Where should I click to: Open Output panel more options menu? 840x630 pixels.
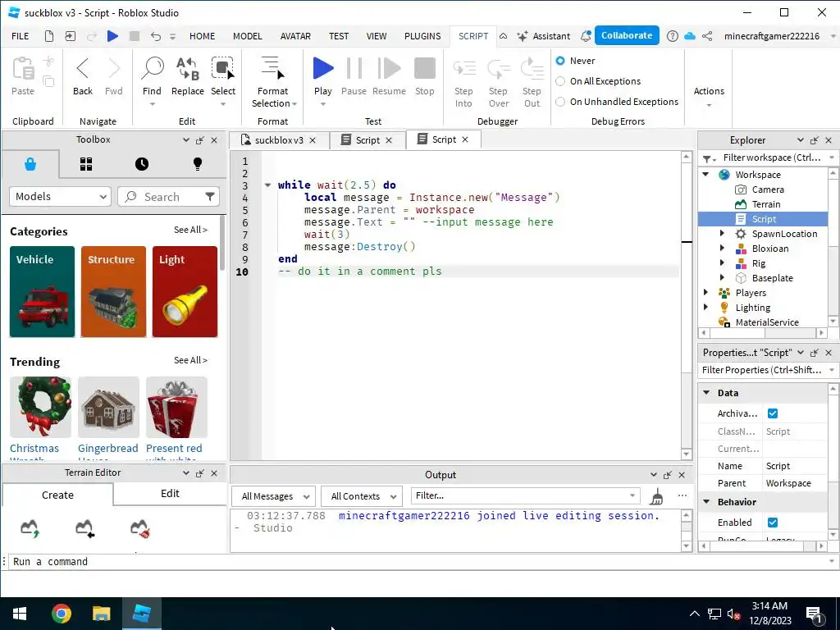click(682, 495)
